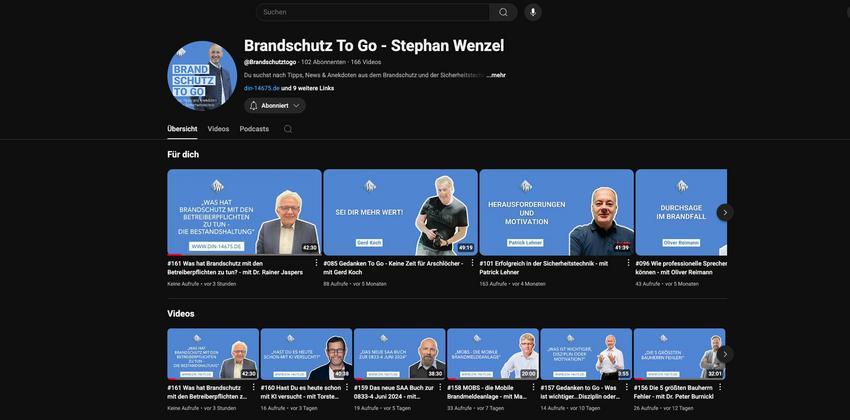
Task: Open options menu for video #158 MOBS
Action: (533, 387)
